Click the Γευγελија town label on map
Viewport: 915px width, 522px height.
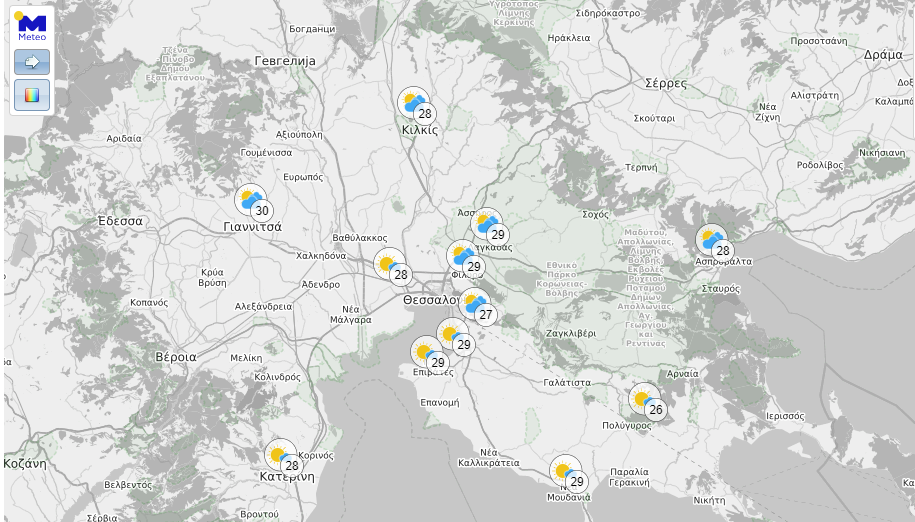coord(285,61)
